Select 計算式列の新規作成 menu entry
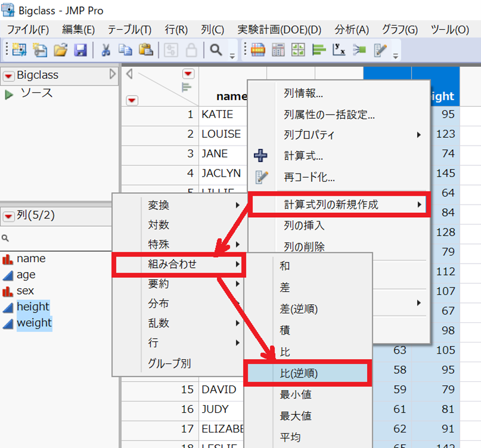 [339, 205]
